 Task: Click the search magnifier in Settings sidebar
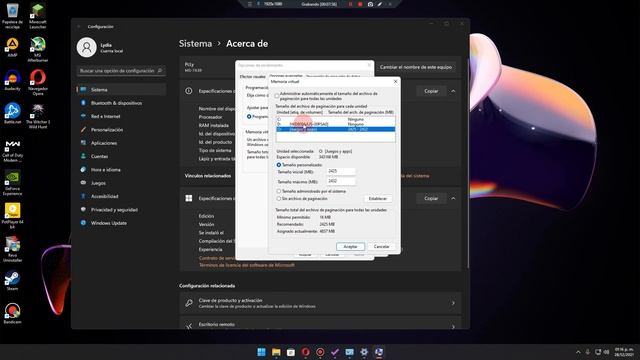(160, 71)
